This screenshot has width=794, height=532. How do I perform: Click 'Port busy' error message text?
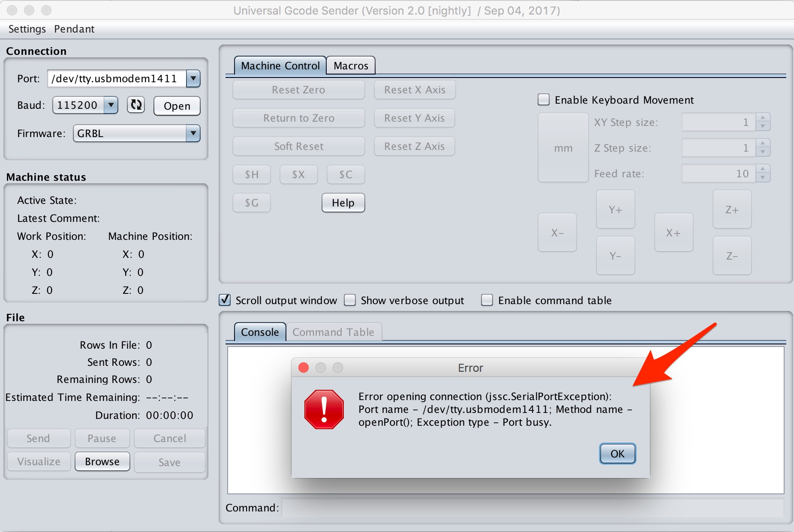click(x=527, y=422)
